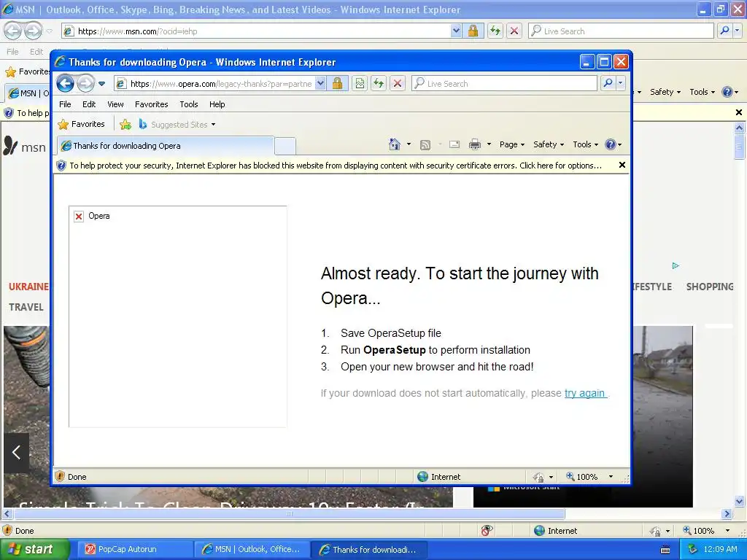Click Print icon in Opera window
Screen dimensions: 747x560
tap(475, 144)
